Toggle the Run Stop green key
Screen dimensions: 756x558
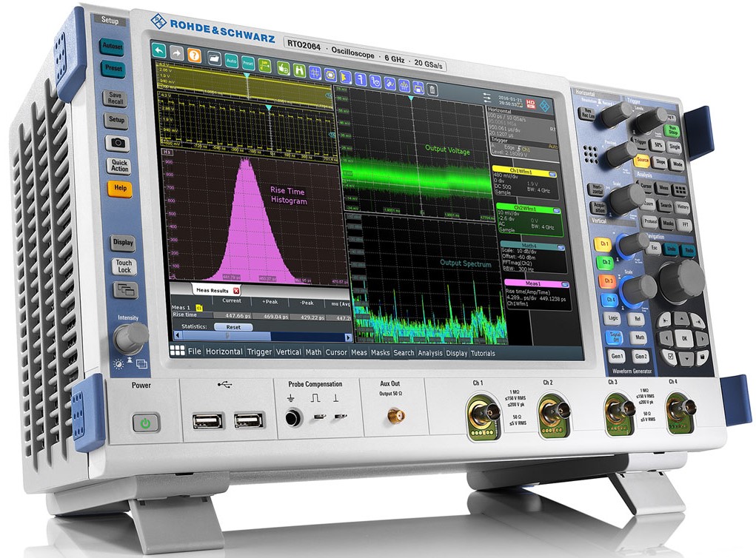[672, 130]
